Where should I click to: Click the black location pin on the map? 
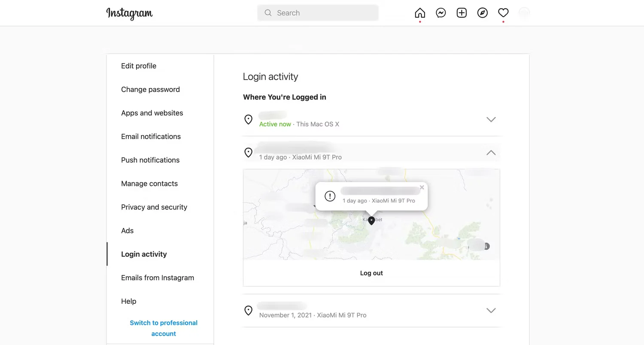coord(371,221)
